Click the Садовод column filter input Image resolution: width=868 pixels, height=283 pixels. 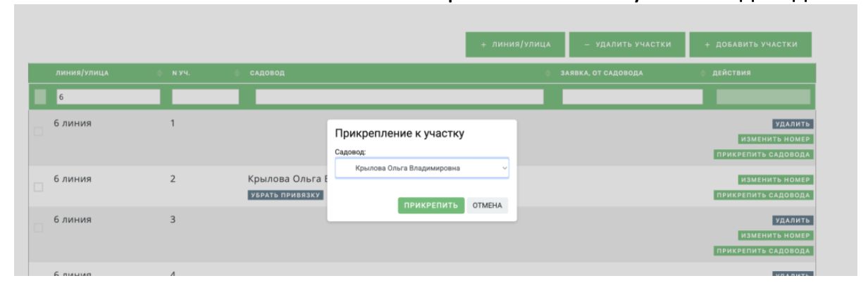coord(399,97)
